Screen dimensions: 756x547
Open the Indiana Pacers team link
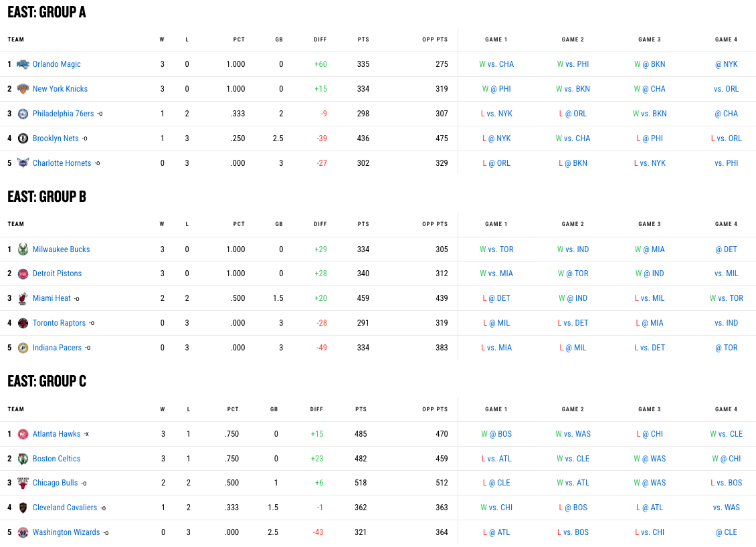57,348
